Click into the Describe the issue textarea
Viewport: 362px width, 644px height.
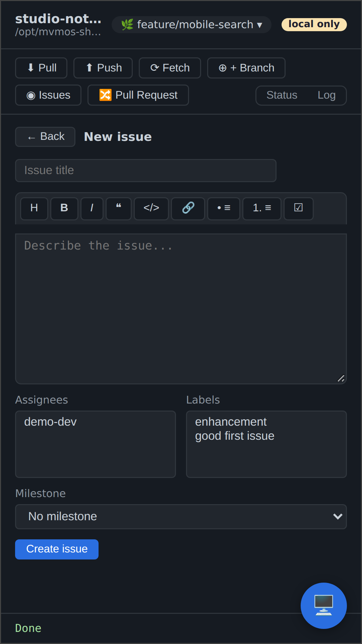181,309
